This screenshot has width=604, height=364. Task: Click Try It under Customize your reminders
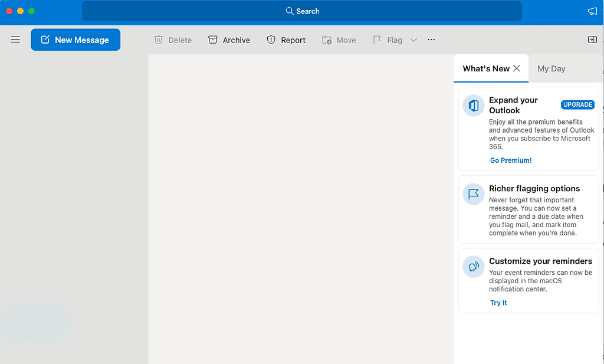(x=498, y=303)
